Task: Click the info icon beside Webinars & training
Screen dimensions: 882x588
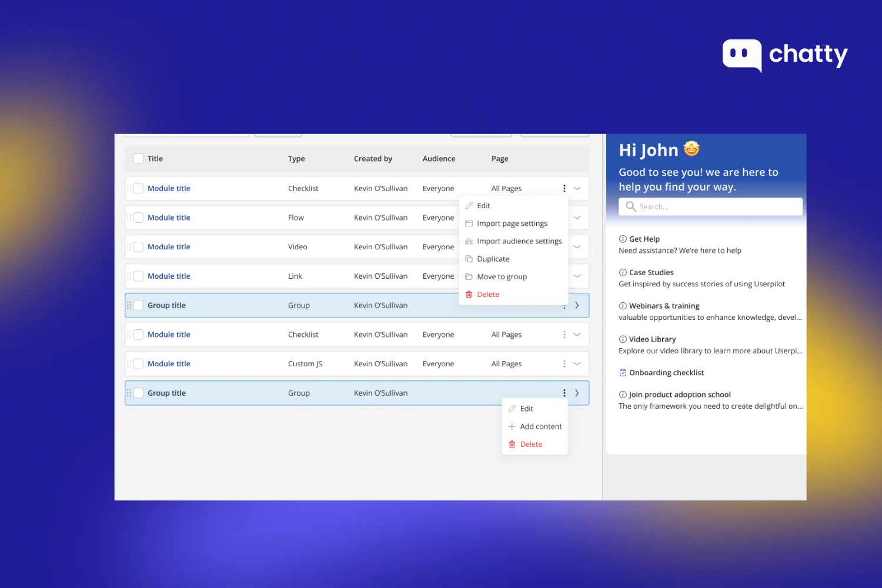Action: coord(623,306)
